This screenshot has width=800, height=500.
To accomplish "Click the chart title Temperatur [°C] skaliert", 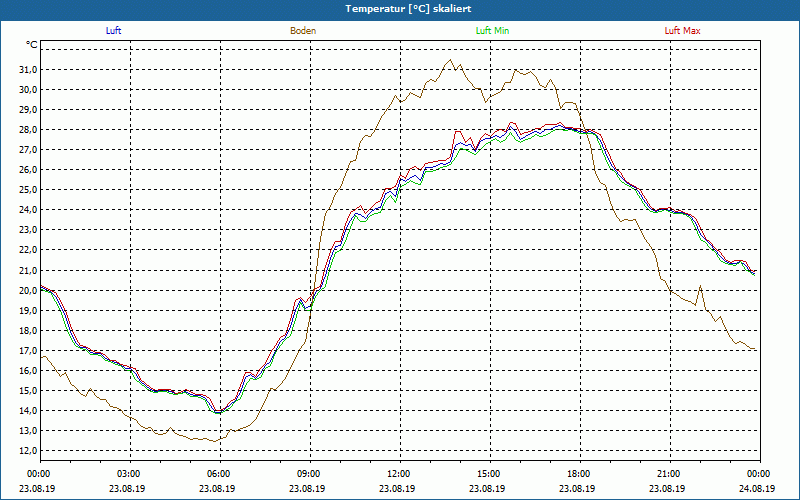I will coord(408,9).
